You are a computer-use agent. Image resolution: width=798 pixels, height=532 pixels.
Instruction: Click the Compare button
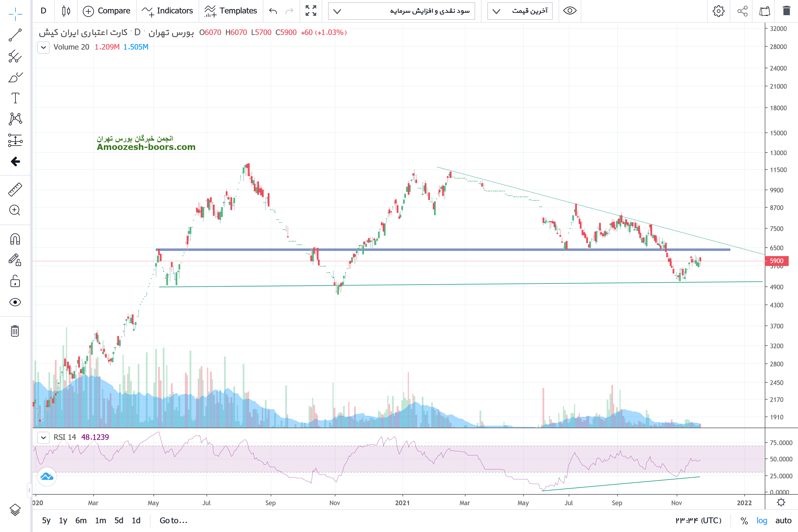pos(107,11)
